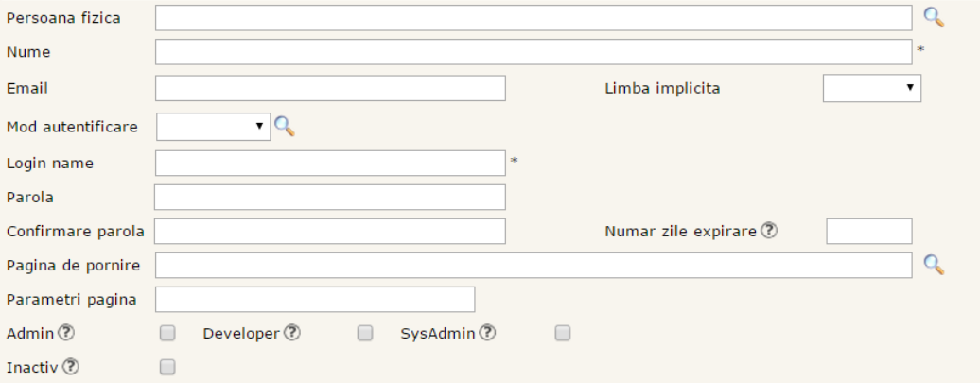Click the Parola password field

tap(330, 197)
